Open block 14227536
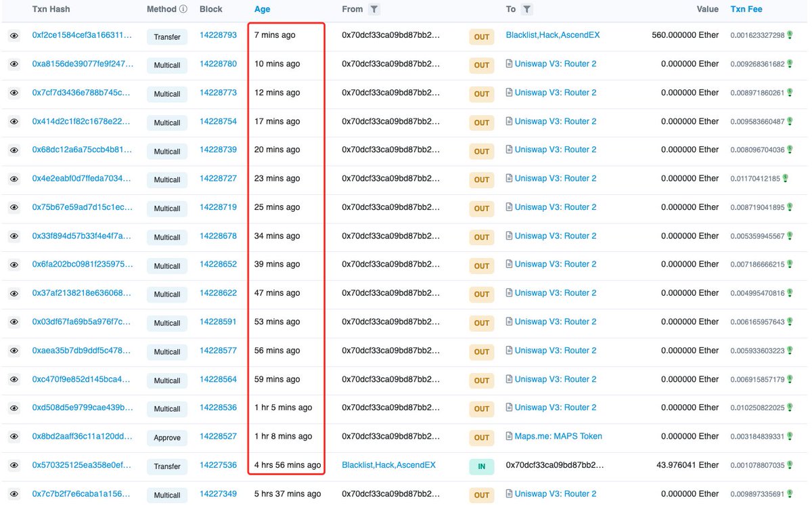Viewport: 812px width, 505px height. tap(218, 465)
